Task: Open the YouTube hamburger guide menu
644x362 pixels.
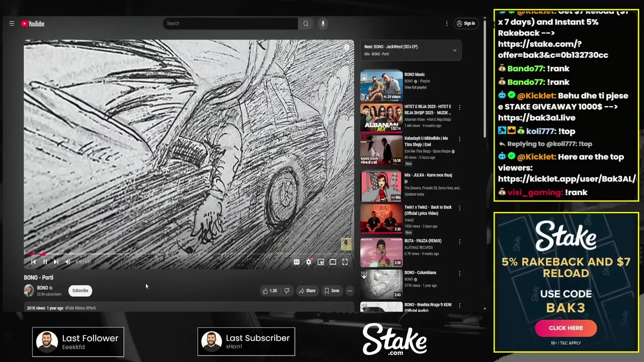Action: tap(12, 24)
